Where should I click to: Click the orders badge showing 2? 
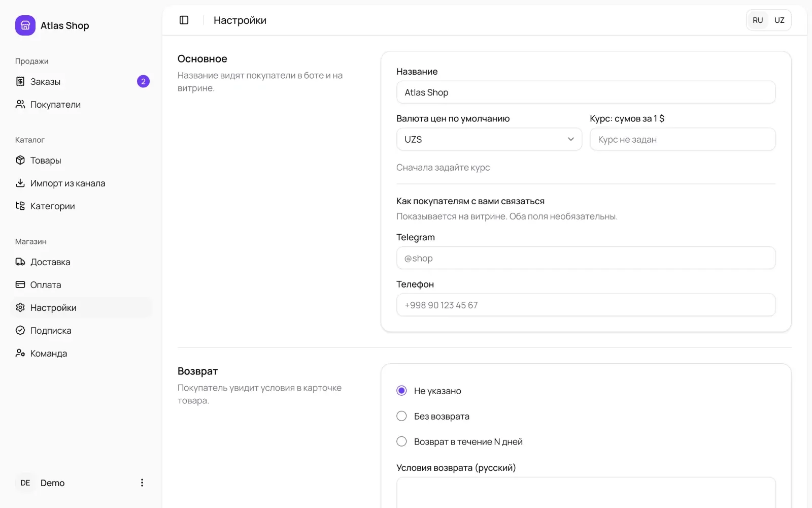(x=143, y=81)
